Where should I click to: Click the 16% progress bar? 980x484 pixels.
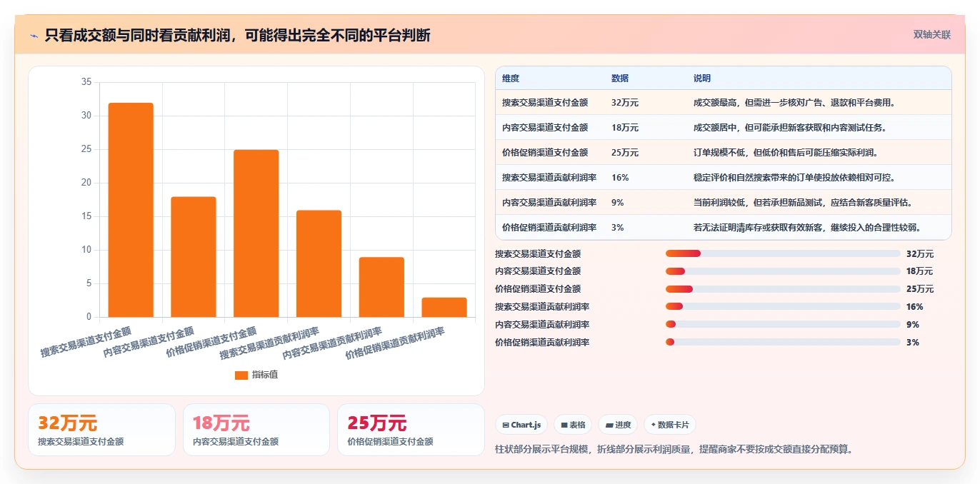point(783,307)
